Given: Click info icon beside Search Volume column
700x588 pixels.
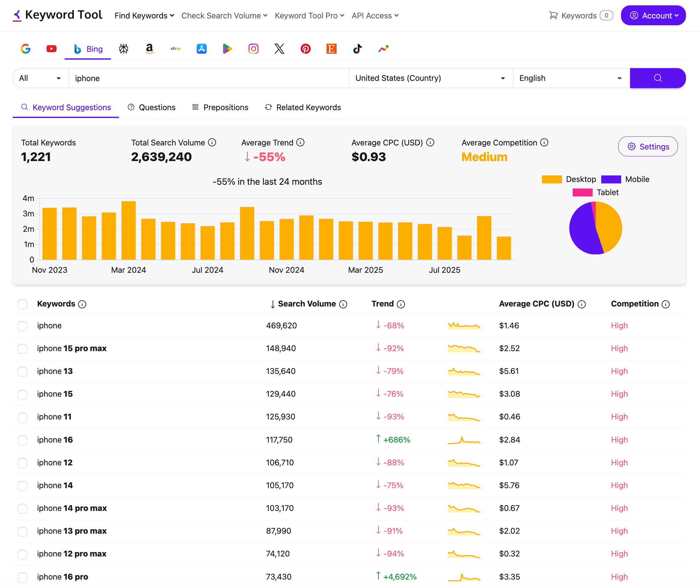Looking at the screenshot, I should pos(343,304).
